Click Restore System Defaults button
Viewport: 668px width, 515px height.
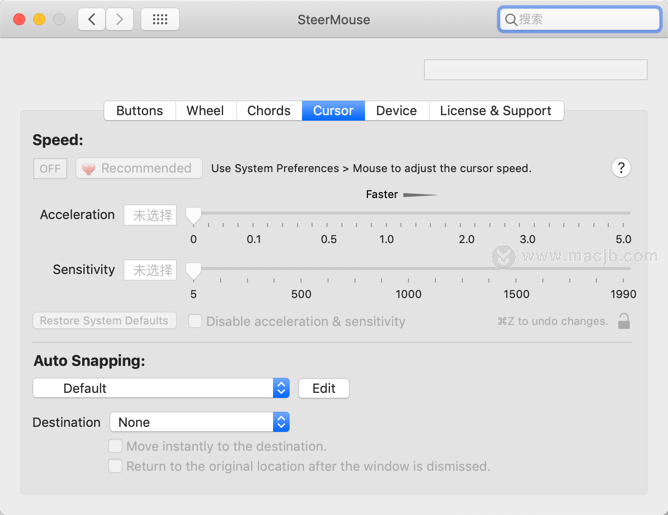pos(104,321)
